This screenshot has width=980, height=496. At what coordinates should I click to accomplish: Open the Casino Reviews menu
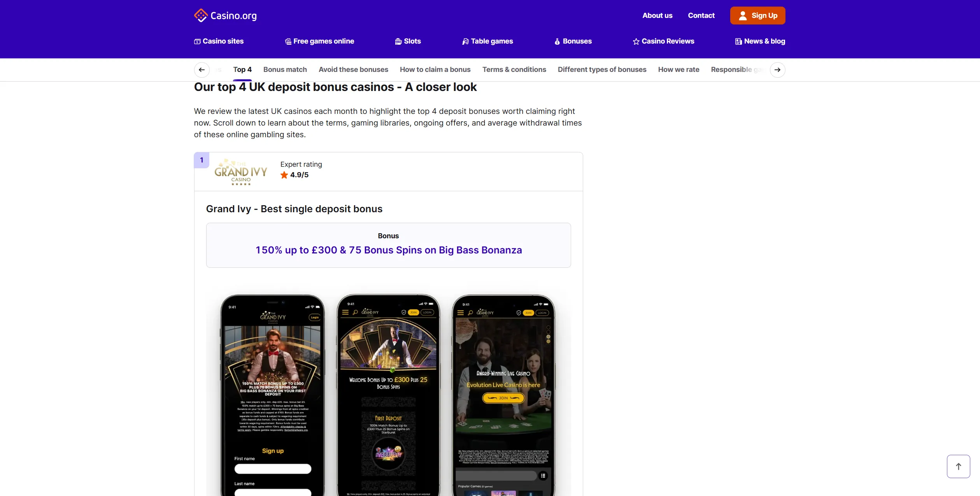[x=663, y=41]
